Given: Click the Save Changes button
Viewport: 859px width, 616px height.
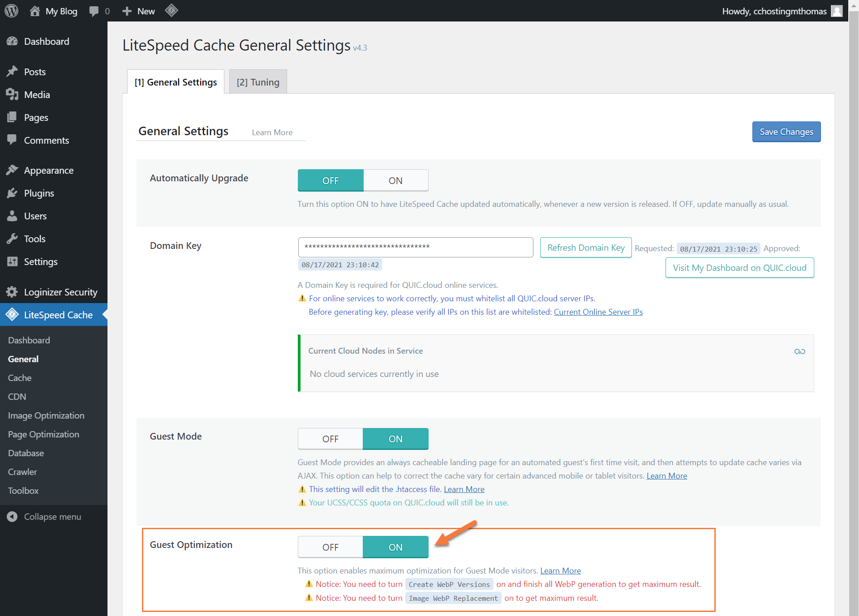Looking at the screenshot, I should point(786,132).
